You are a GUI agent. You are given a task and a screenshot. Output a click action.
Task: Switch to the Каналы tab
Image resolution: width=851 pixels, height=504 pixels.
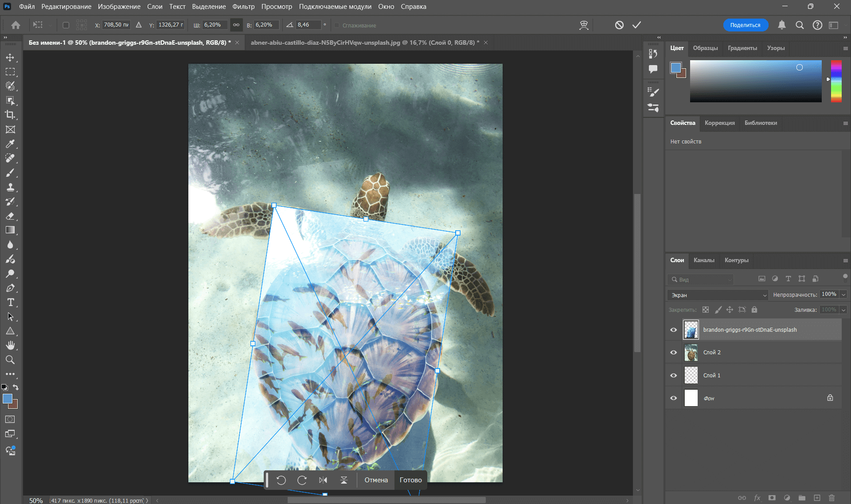tap(704, 260)
